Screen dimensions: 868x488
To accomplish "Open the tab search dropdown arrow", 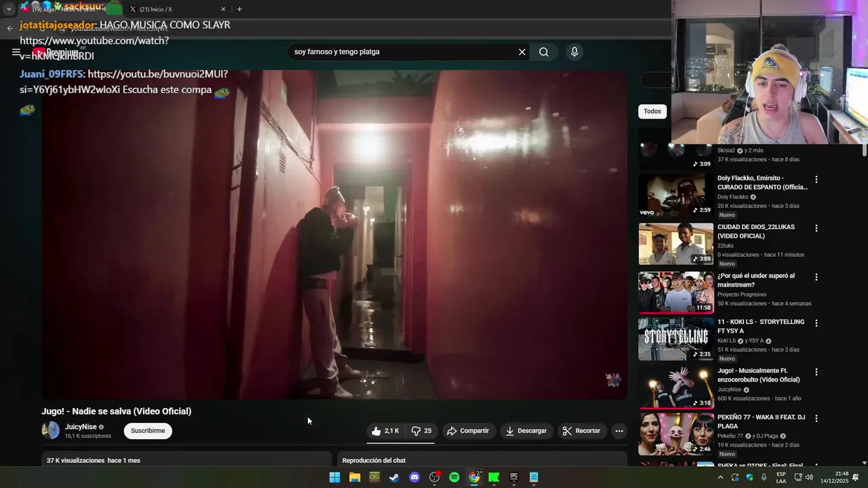I will point(9,9).
